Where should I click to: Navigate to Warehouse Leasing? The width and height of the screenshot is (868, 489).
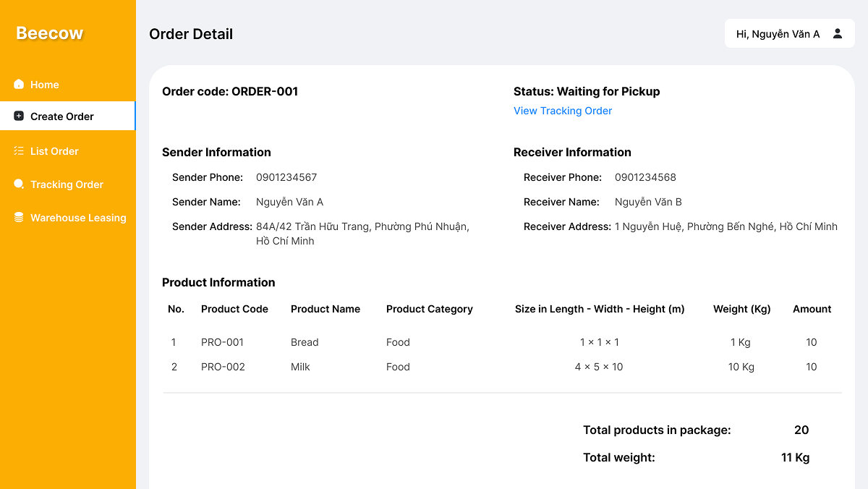pos(78,218)
